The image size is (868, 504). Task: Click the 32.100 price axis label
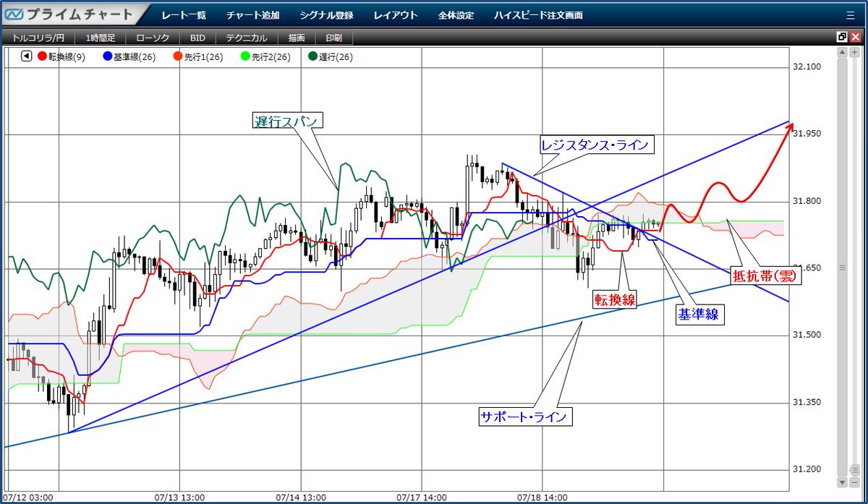click(807, 67)
